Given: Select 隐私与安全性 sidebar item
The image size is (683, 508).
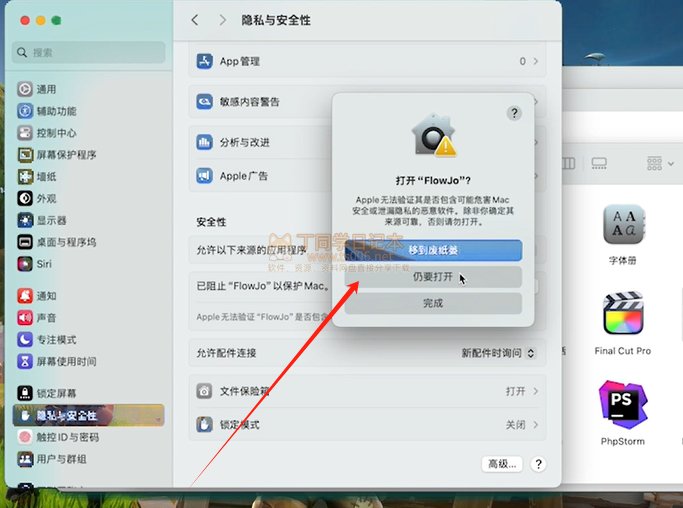Looking at the screenshot, I should 88,415.
